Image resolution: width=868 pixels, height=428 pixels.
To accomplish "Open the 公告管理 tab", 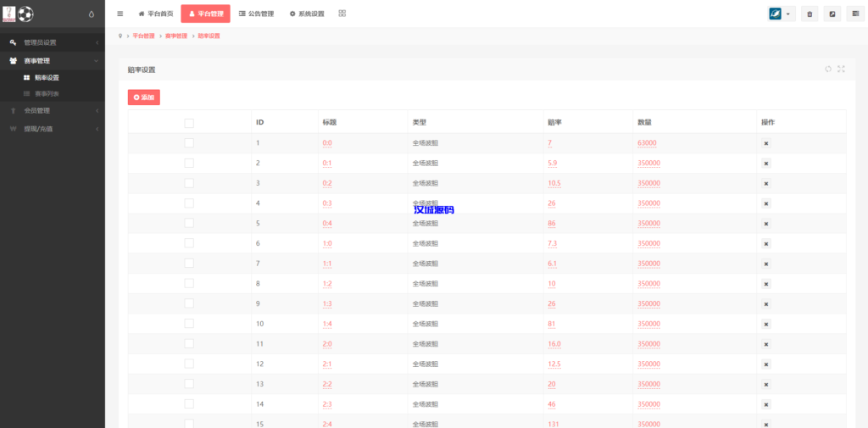I will point(256,14).
